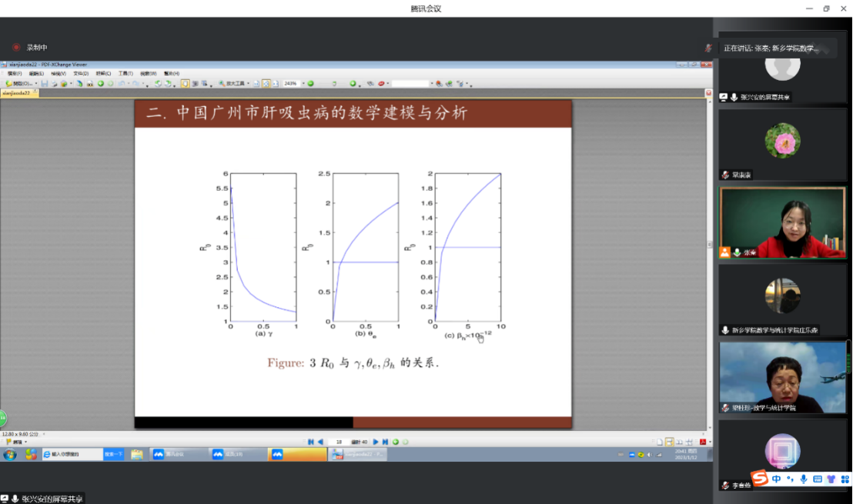Expand the zoom percentage dropdown
Viewport: 853px width, 504px height.
pyautogui.click(x=303, y=84)
